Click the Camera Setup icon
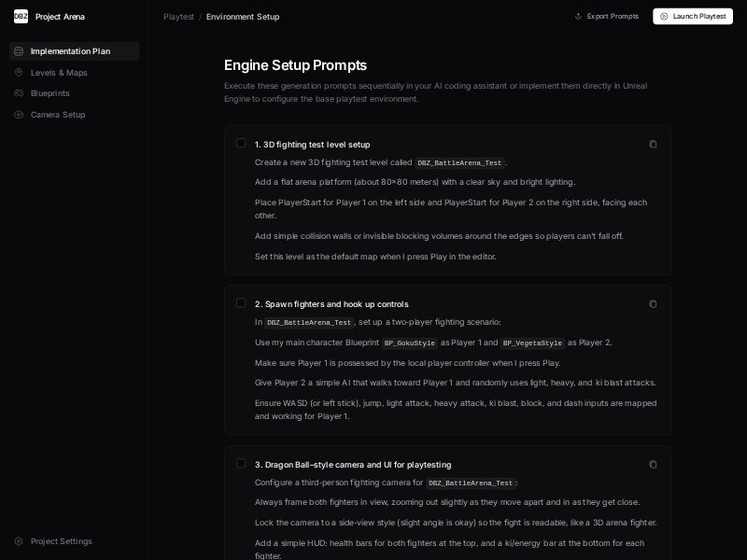Screen dimensions: 747x560 tap(19, 115)
